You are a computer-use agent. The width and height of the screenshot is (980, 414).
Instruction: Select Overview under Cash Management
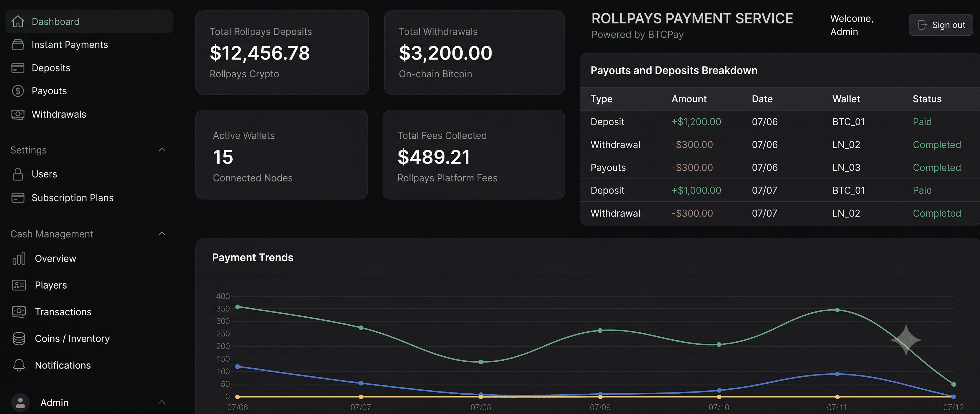pyautogui.click(x=55, y=258)
